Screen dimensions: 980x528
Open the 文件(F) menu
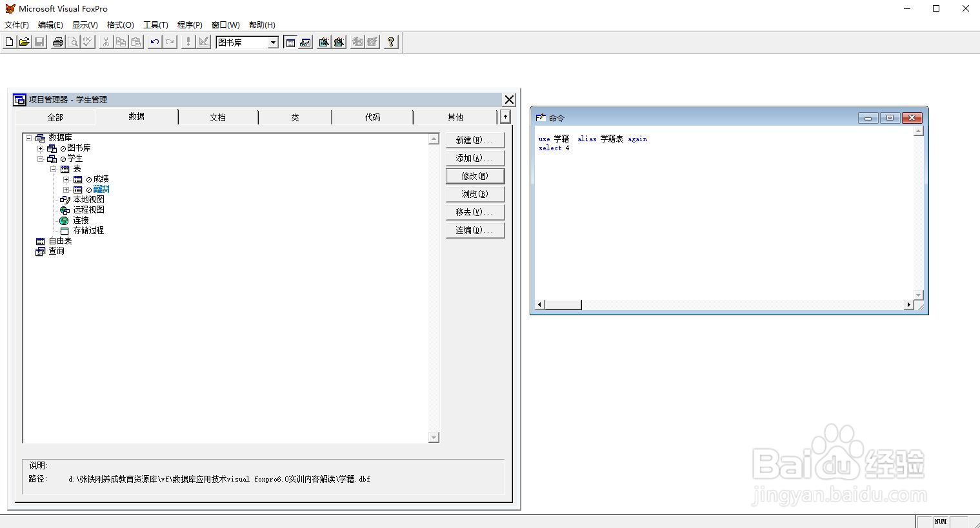pyautogui.click(x=17, y=25)
